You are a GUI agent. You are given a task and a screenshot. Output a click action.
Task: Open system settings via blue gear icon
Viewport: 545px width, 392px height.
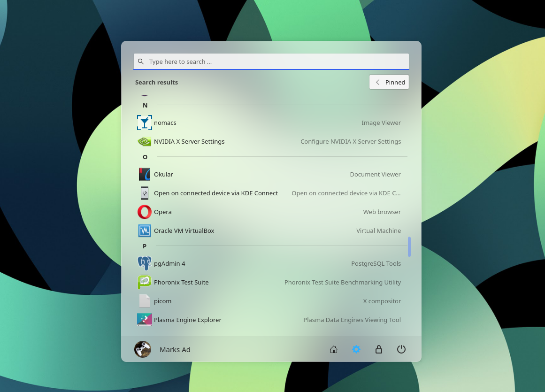point(356,350)
